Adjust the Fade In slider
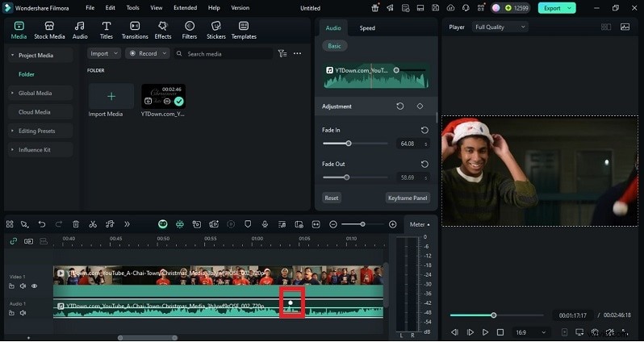 (x=349, y=144)
